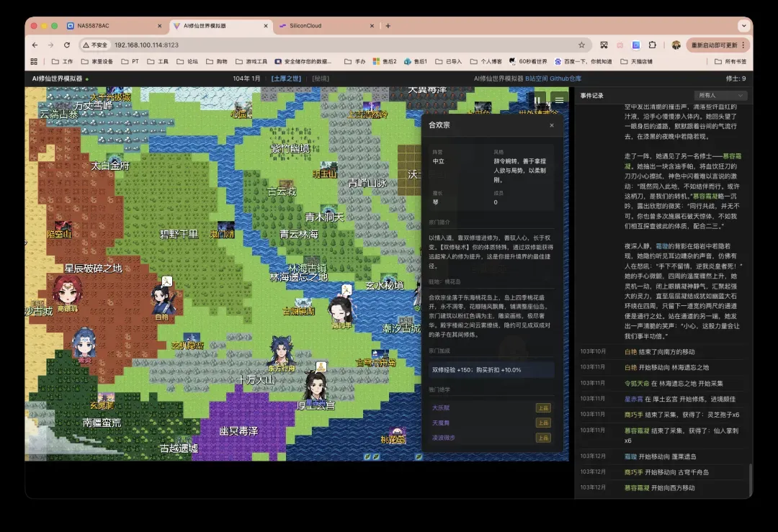Screen dimensions: 778x532
Task: Open Chrome's tab search dropdown arrow
Action: [x=742, y=26]
